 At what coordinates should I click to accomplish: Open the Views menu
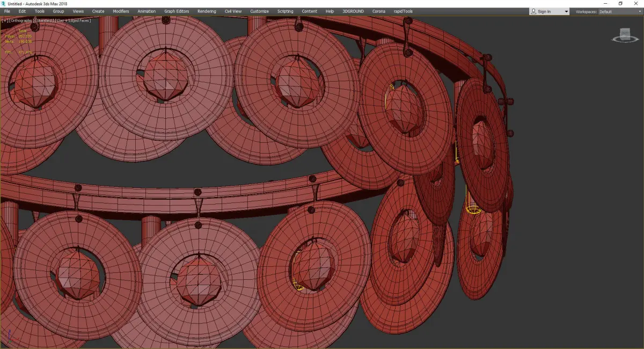tap(78, 11)
